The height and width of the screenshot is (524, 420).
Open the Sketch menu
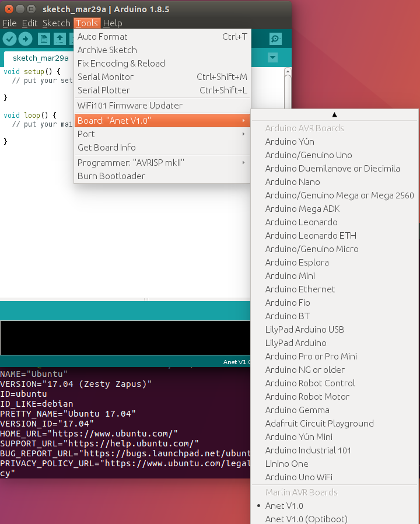56,23
